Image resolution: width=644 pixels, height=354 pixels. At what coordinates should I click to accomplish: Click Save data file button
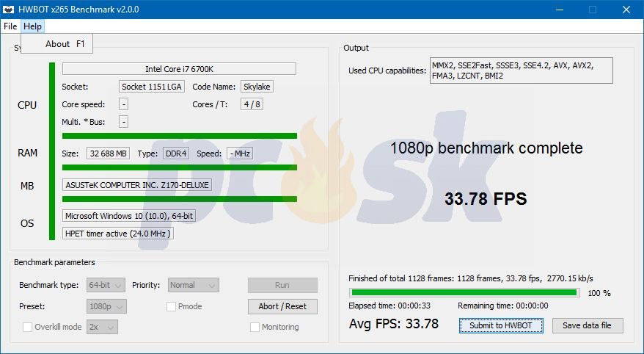click(x=588, y=325)
